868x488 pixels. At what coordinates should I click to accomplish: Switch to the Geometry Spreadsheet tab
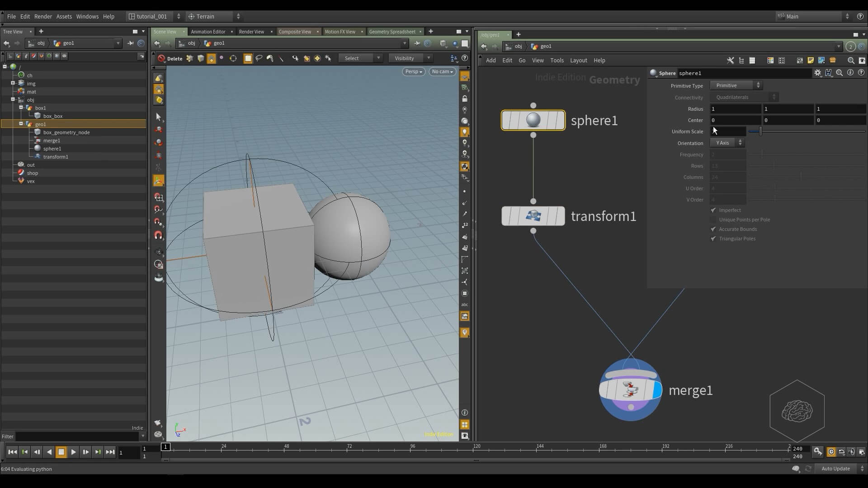pos(392,32)
